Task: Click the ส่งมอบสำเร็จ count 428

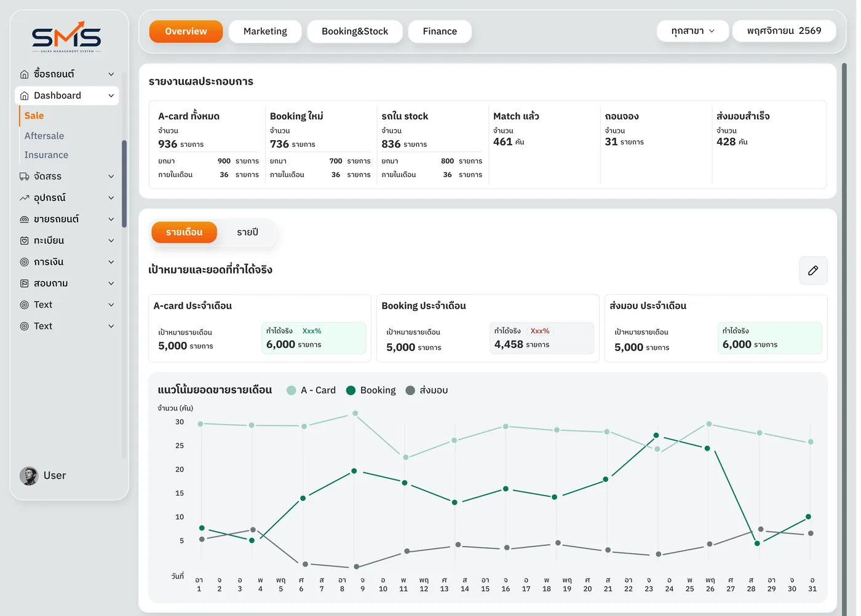Action: [726, 141]
